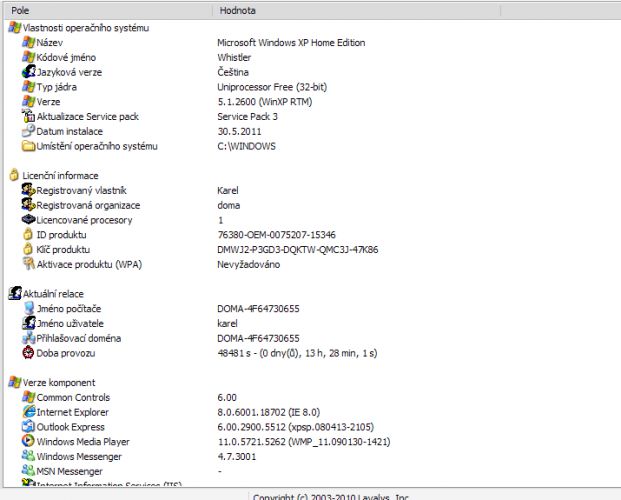Select the product ID 76380-OEM-0075207-15346
The width and height of the screenshot is (621, 500).
pyautogui.click(x=276, y=235)
